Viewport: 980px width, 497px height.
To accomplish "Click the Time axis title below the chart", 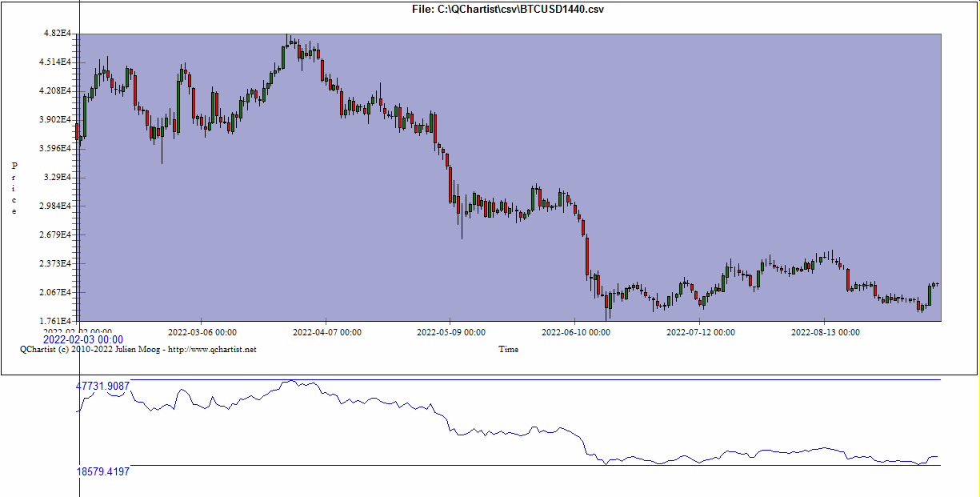I will (508, 349).
